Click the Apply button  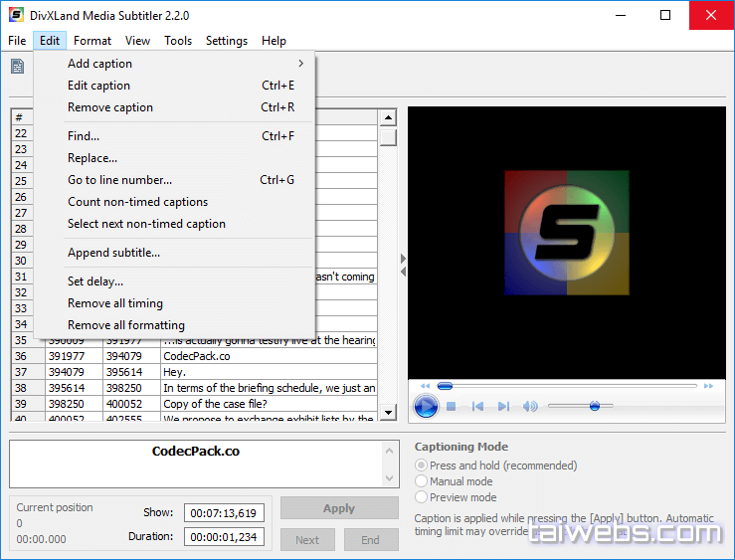click(x=339, y=508)
